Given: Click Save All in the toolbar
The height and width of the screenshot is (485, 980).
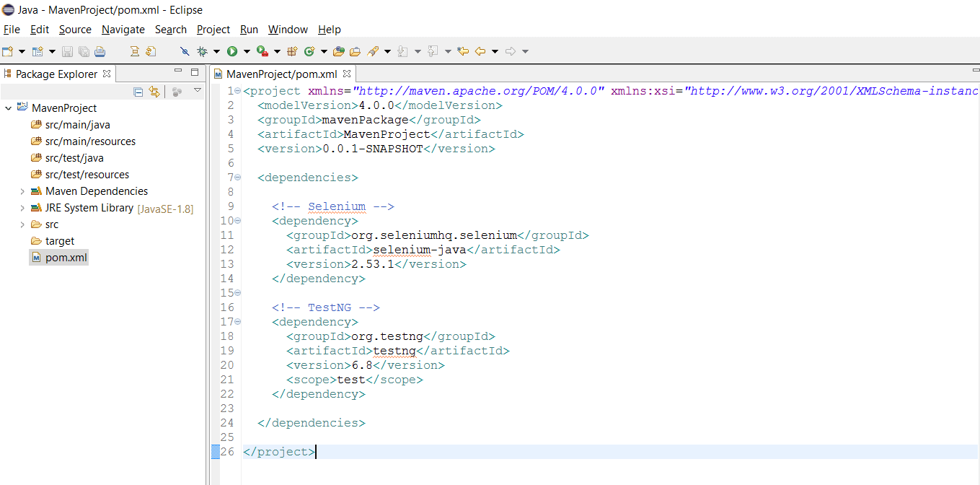Looking at the screenshot, I should pos(84,51).
